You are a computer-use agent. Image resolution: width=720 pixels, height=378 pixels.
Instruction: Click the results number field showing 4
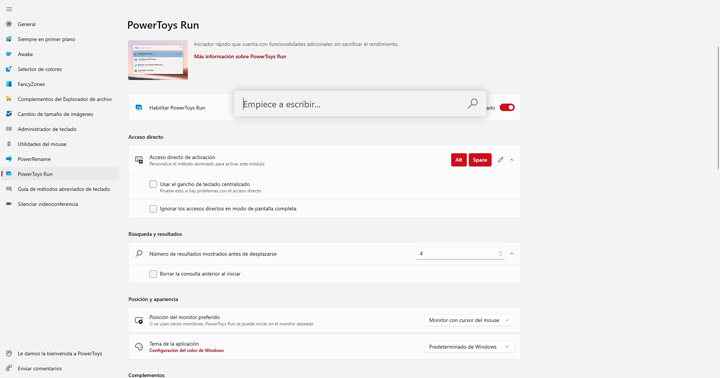pyautogui.click(x=460, y=254)
